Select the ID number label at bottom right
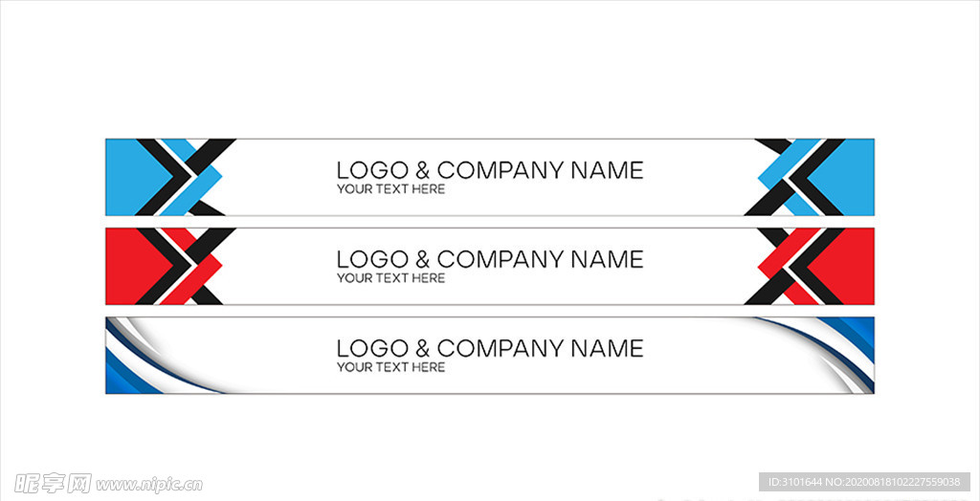The width and height of the screenshot is (980, 501). [864, 482]
